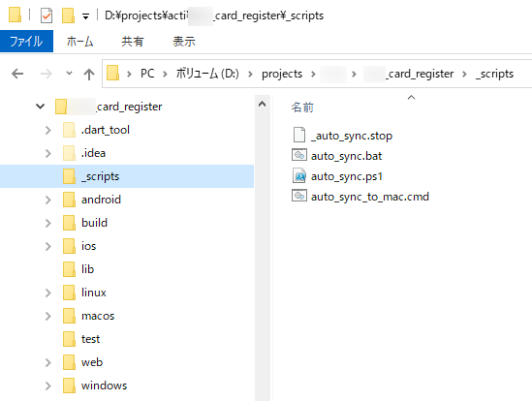Click New Folder icon in title bar
The image size is (532, 401).
pyautogui.click(x=68, y=15)
